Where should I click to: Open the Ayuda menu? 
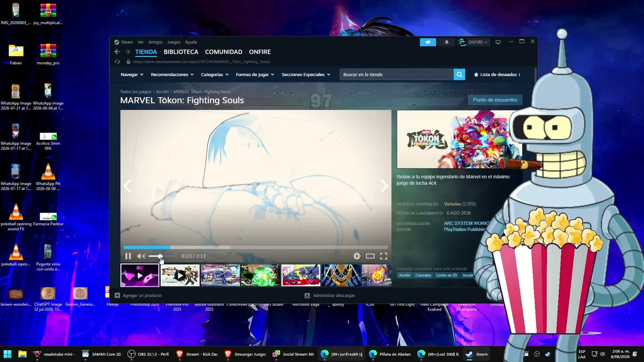tap(191, 42)
